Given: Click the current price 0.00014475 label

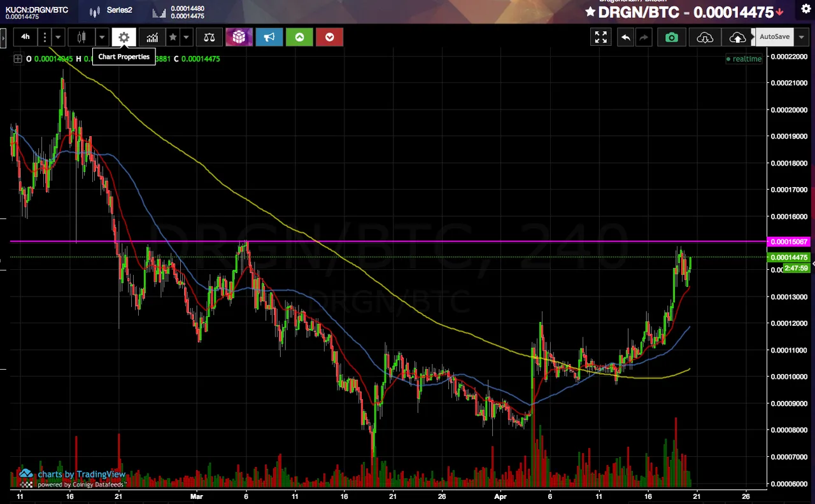Looking at the screenshot, I should click(x=790, y=257).
